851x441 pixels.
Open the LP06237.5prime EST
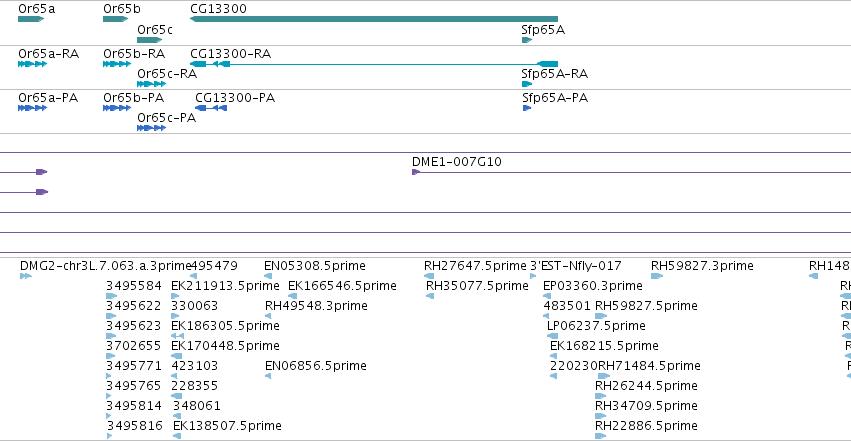(x=552, y=336)
